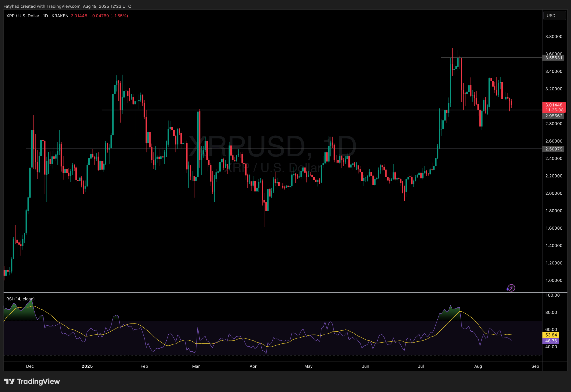Click the 3.55631 resistance price label
Screen dimensions: 571x392
554,58
